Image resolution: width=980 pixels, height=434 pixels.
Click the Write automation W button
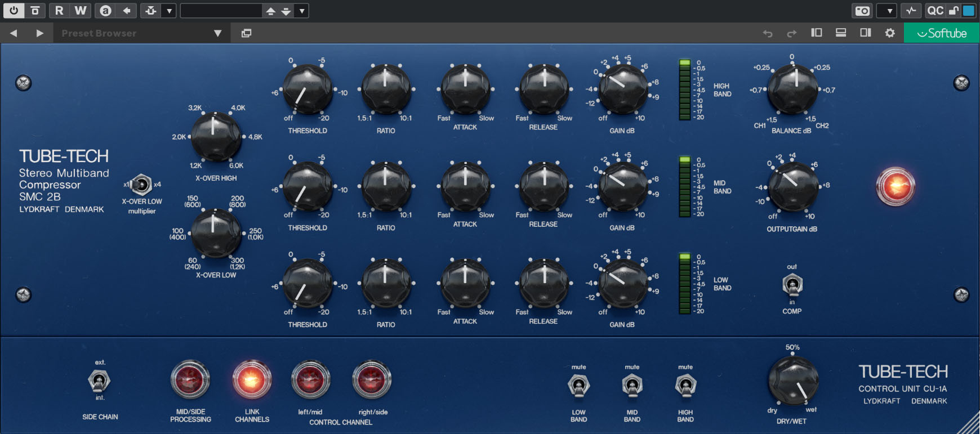coord(81,10)
